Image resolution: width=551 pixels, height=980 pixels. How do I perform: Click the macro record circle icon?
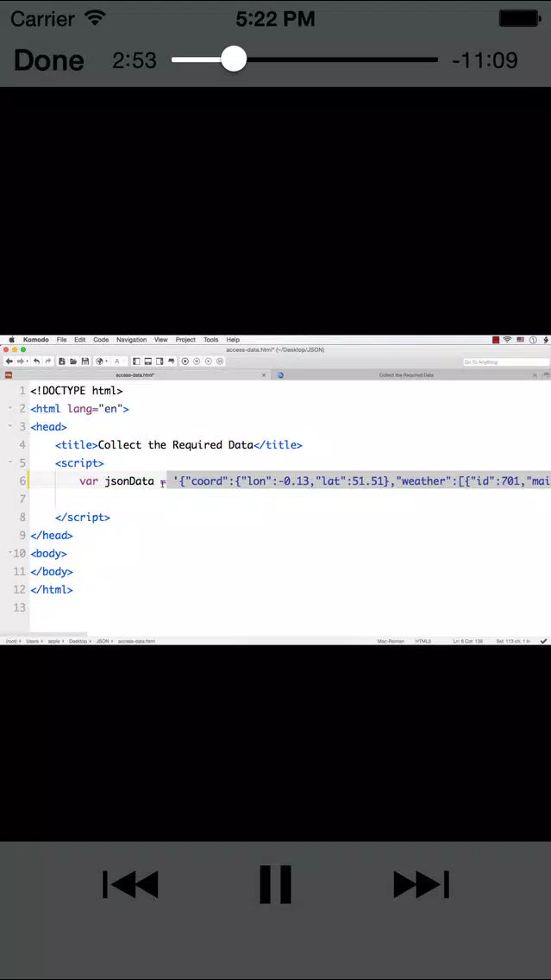click(x=185, y=361)
